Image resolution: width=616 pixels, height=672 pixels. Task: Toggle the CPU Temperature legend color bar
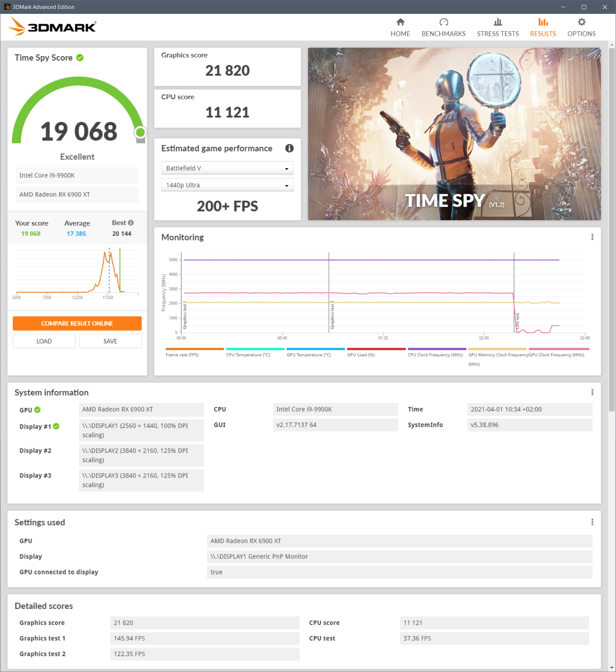[255, 349]
